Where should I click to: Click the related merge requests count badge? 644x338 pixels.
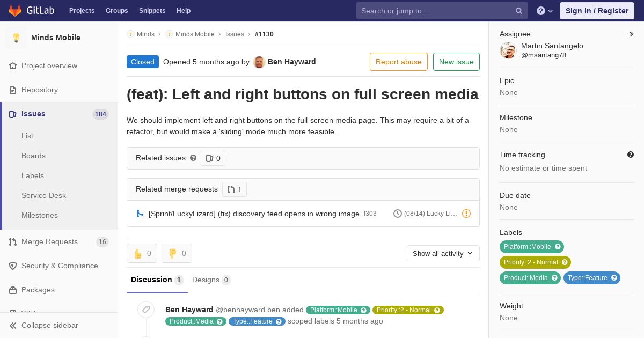point(235,189)
